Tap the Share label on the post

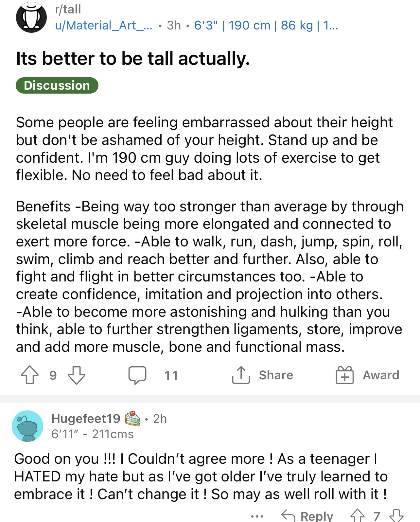click(276, 375)
